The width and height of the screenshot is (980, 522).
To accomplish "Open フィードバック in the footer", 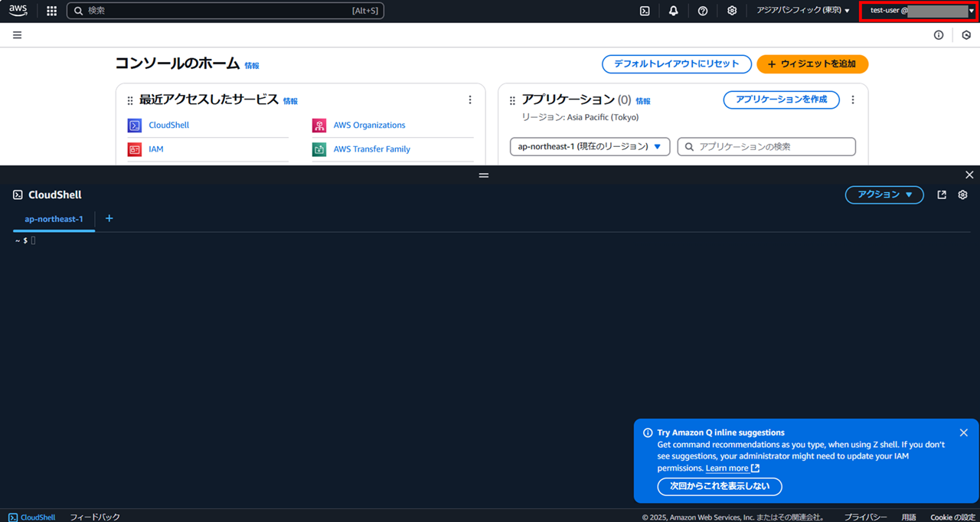I will click(x=95, y=517).
